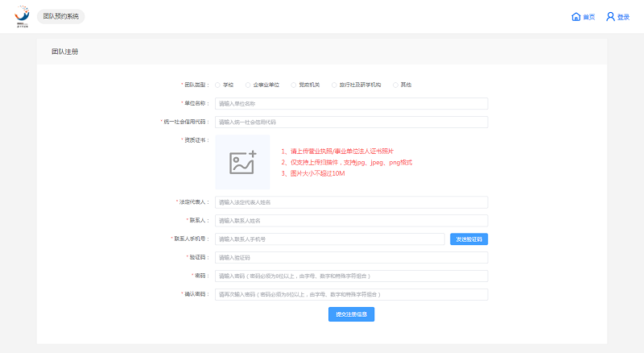Click the 联系人手机号 phone field
Image resolution: width=644 pixels, height=353 pixels.
pyautogui.click(x=329, y=239)
